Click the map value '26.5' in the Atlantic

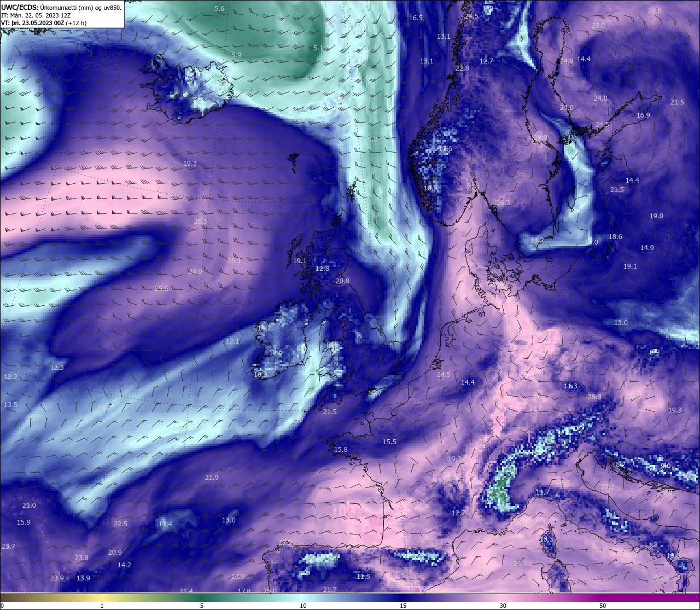point(201,222)
